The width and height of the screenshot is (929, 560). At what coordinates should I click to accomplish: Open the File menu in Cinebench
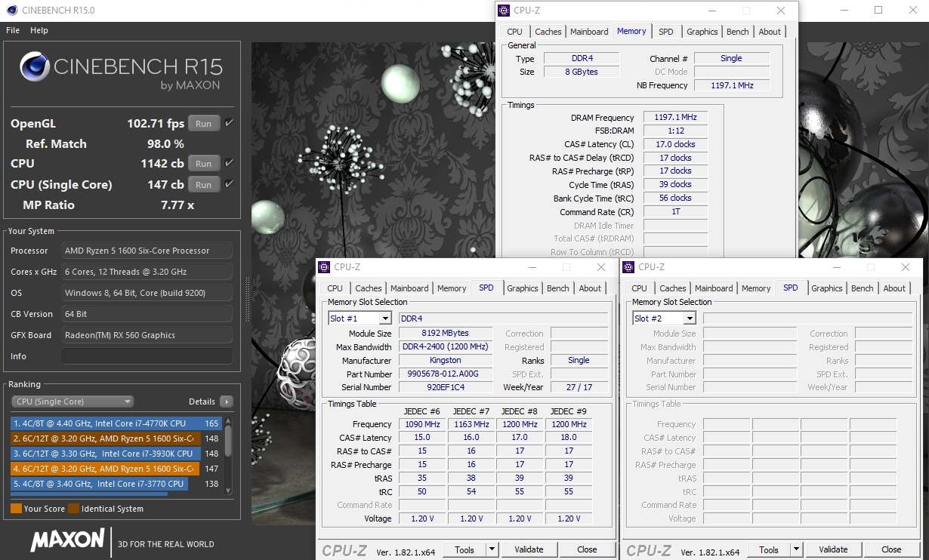(13, 30)
